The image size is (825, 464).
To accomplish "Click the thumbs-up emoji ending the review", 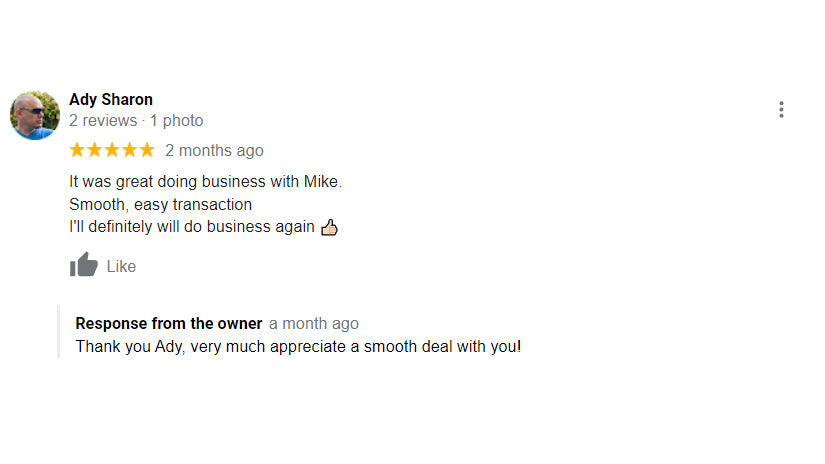I will click(x=329, y=228).
